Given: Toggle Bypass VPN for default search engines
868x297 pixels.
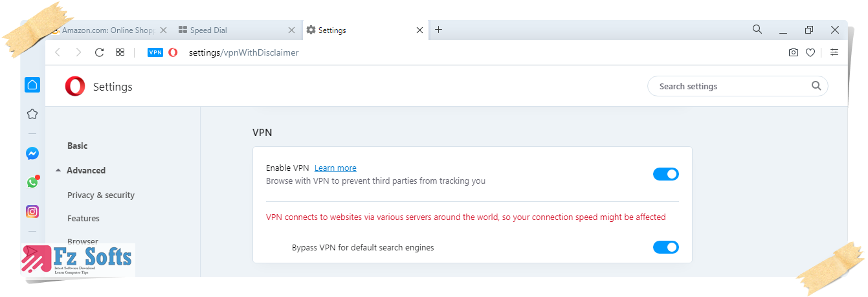Looking at the screenshot, I should point(666,247).
